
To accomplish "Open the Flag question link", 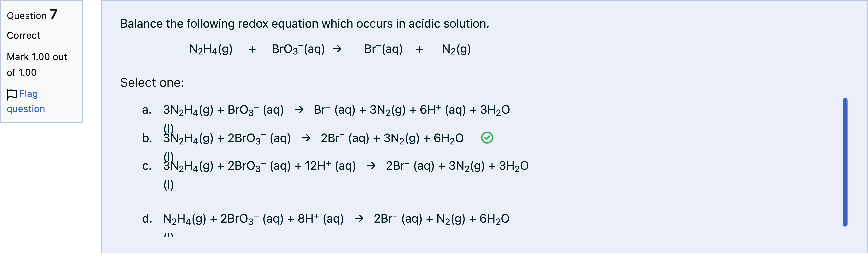I will click(26, 101).
